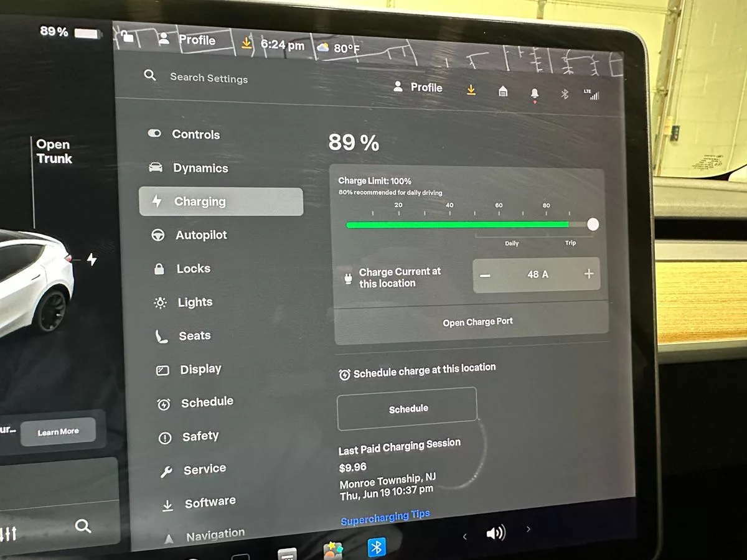Tap the 6:24 pm clock
This screenshot has height=560, width=747.
[x=283, y=45]
